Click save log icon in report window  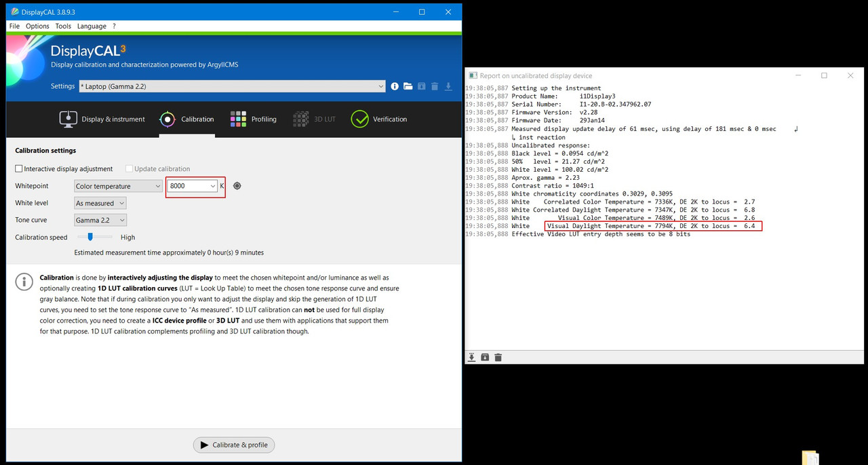point(472,357)
